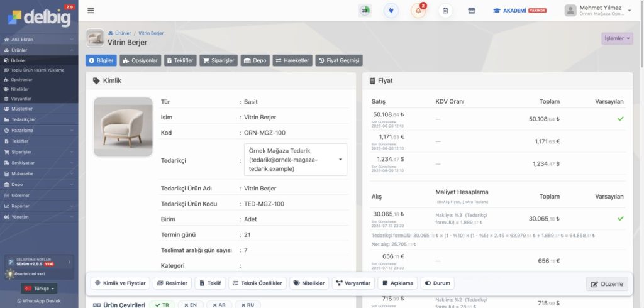Expand Siparişler sidebar menu

(x=39, y=152)
